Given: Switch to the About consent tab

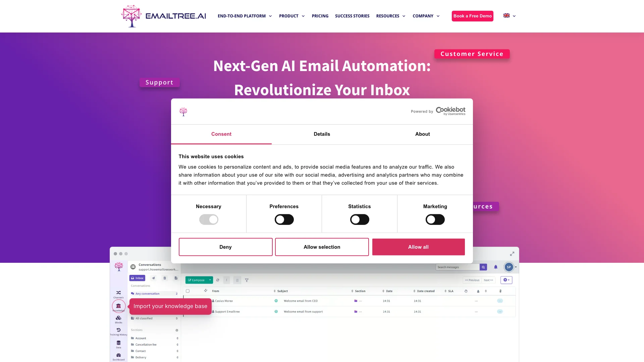Looking at the screenshot, I should pyautogui.click(x=422, y=134).
